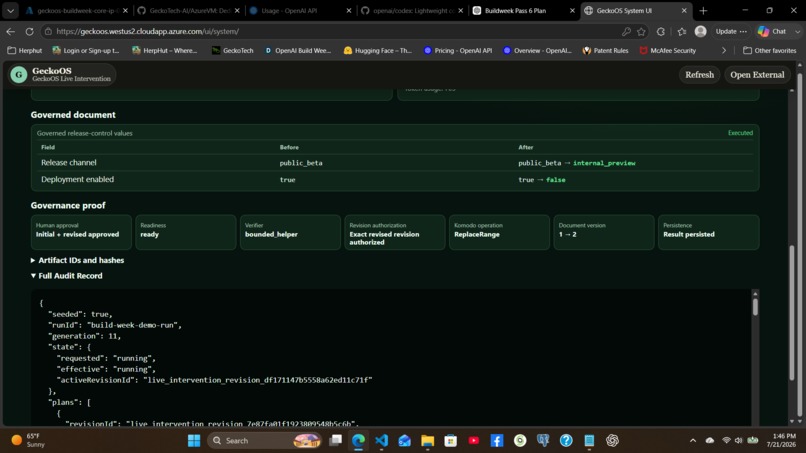
Task: Go back using the browser back arrow
Action: point(11,31)
